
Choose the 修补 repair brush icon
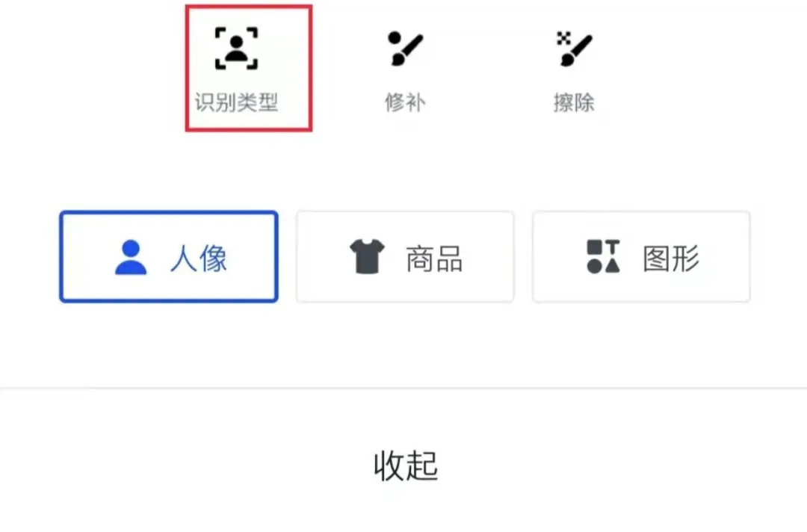[x=405, y=49]
